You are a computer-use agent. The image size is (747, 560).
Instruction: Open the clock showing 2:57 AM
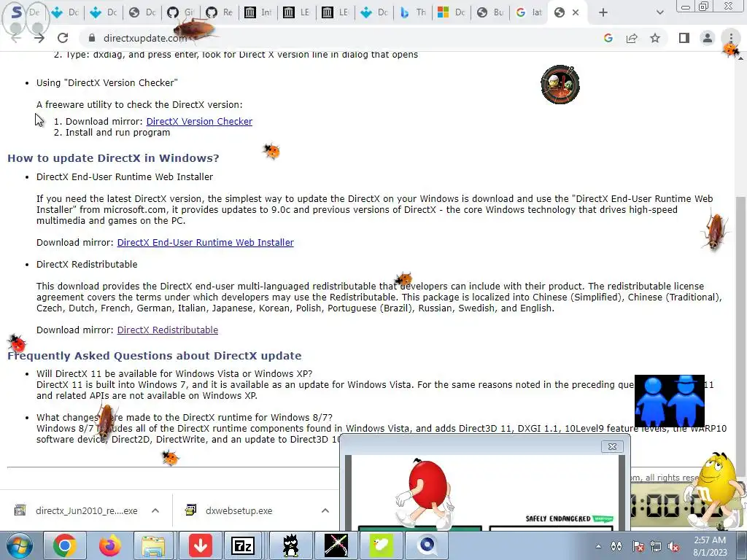pyautogui.click(x=710, y=546)
